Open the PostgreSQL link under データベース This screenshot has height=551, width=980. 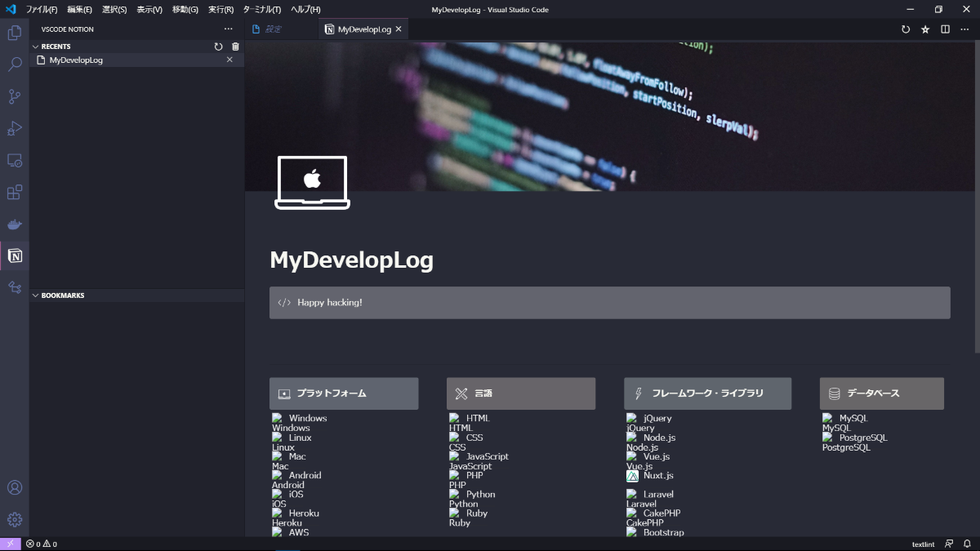pos(862,438)
